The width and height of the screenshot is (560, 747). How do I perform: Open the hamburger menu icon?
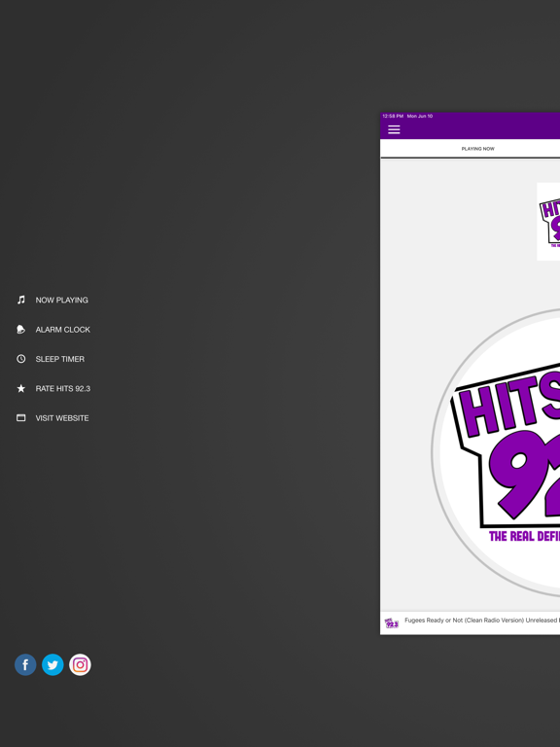[x=394, y=129]
